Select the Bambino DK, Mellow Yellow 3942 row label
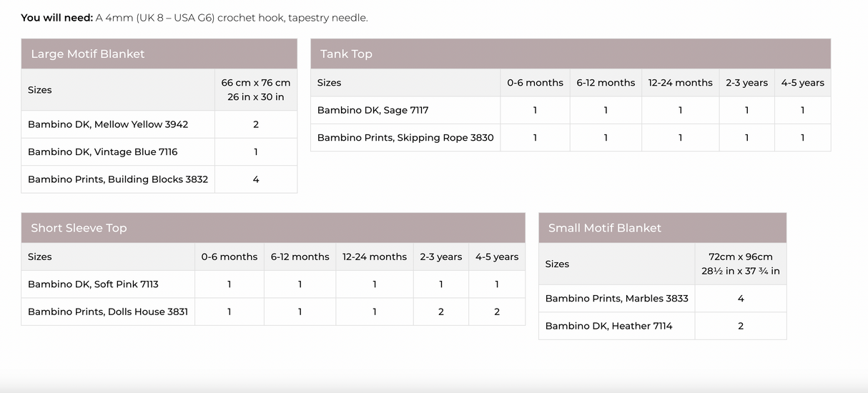Viewport: 868px width, 393px height. pyautogui.click(x=108, y=124)
